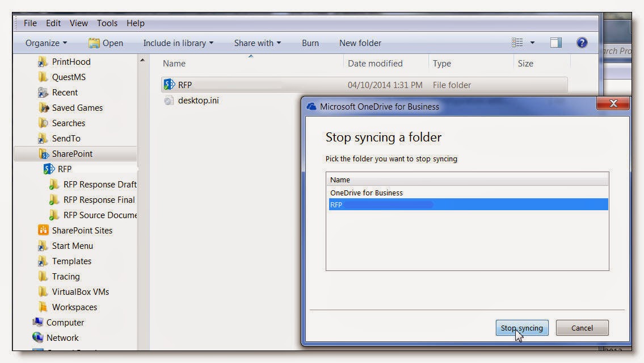The width and height of the screenshot is (644, 363).
Task: Open Explorer help via question mark icon
Action: (582, 43)
